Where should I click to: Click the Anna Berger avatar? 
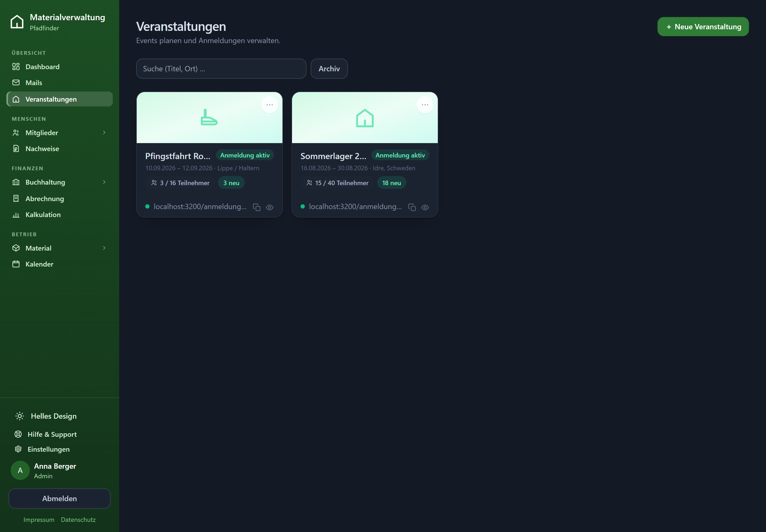pyautogui.click(x=20, y=470)
